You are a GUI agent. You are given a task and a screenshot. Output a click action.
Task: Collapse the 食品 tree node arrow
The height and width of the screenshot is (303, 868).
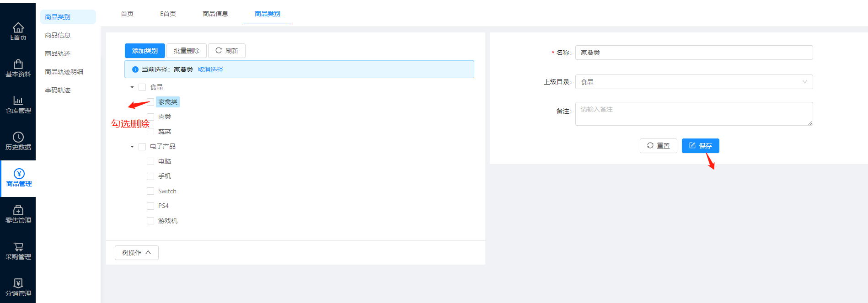(x=132, y=87)
